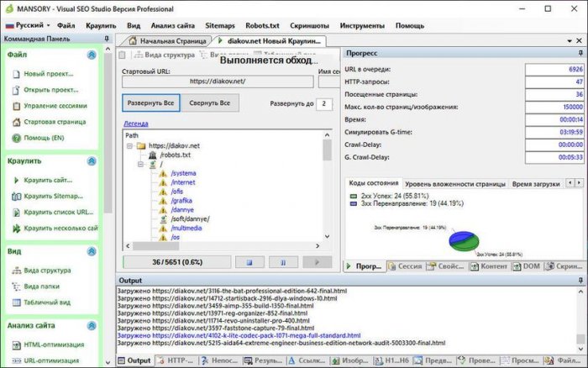Click the Развернуть Все button

click(151, 103)
